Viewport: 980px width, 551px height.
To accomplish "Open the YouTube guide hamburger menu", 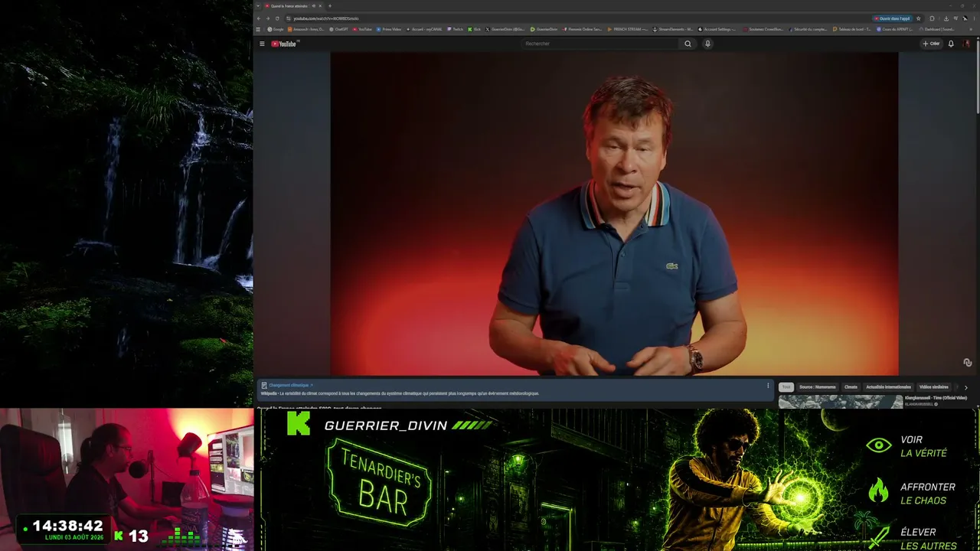I will (x=262, y=44).
